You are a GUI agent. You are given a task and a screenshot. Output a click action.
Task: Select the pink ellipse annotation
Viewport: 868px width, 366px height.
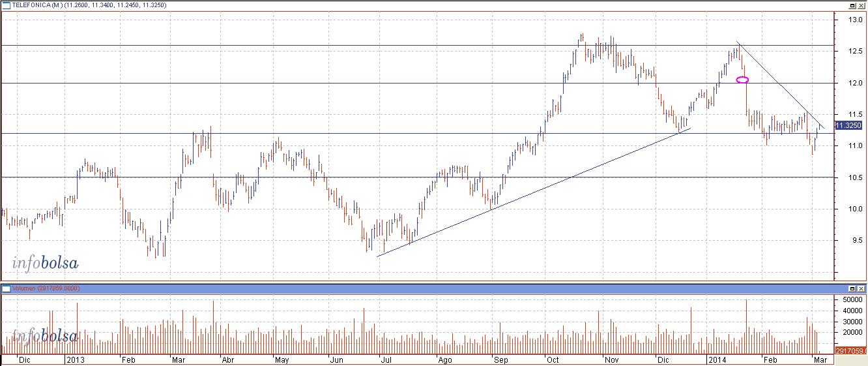(x=742, y=80)
